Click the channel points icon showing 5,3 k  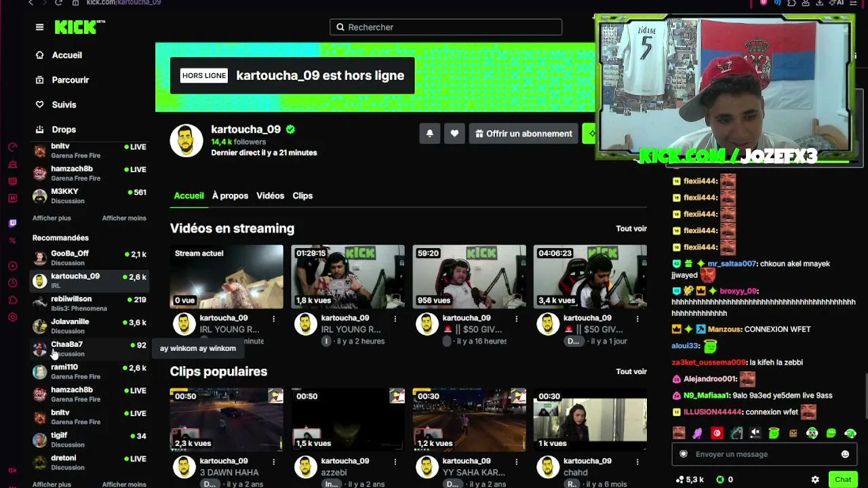679,479
